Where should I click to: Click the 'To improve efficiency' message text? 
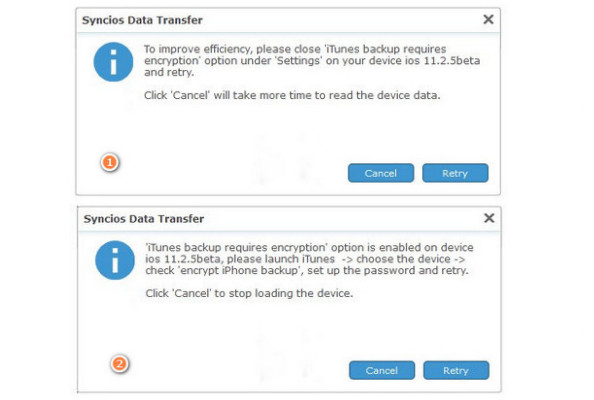pyautogui.click(x=312, y=61)
